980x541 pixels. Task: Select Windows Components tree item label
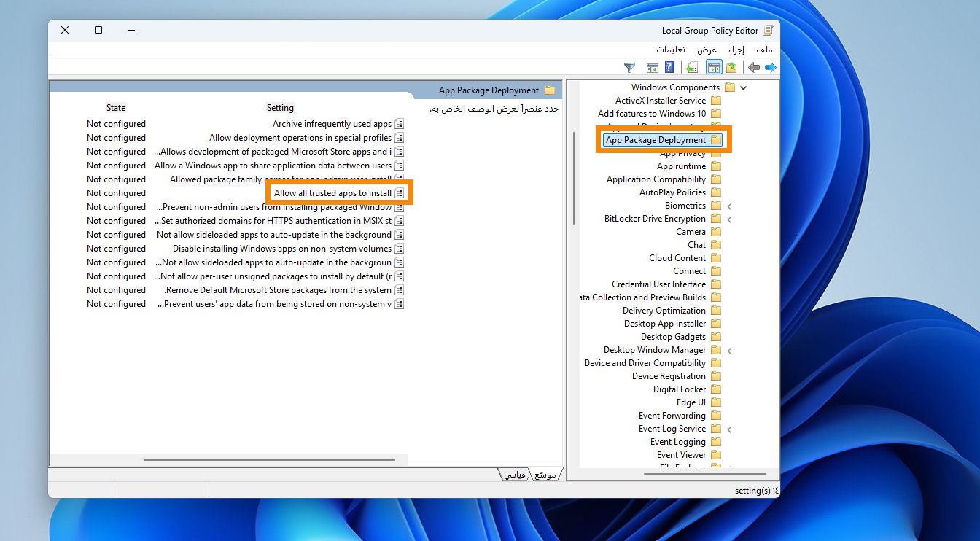[675, 87]
